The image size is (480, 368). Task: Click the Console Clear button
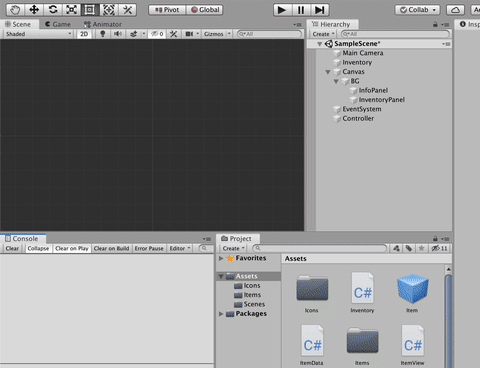tap(12, 248)
